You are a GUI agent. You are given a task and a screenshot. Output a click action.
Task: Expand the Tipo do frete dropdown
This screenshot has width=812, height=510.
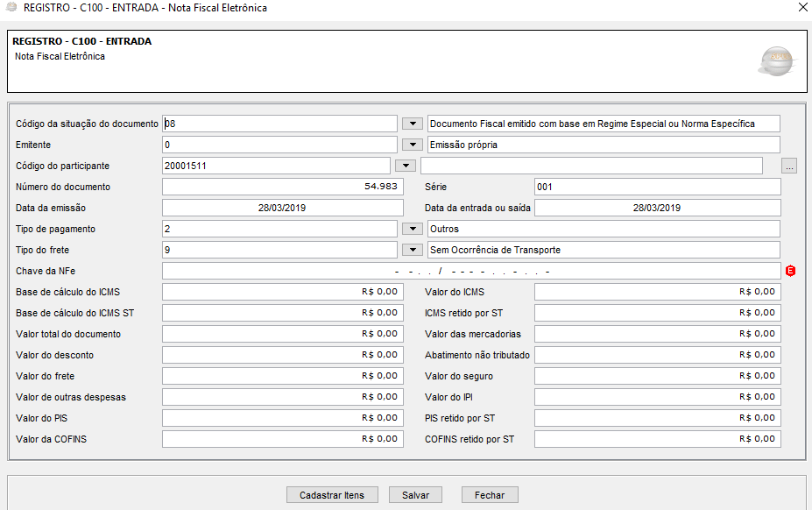[412, 250]
